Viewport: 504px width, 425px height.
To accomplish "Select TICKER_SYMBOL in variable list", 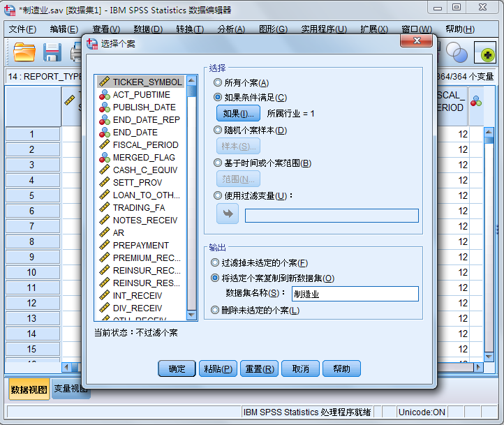I will pyautogui.click(x=140, y=82).
